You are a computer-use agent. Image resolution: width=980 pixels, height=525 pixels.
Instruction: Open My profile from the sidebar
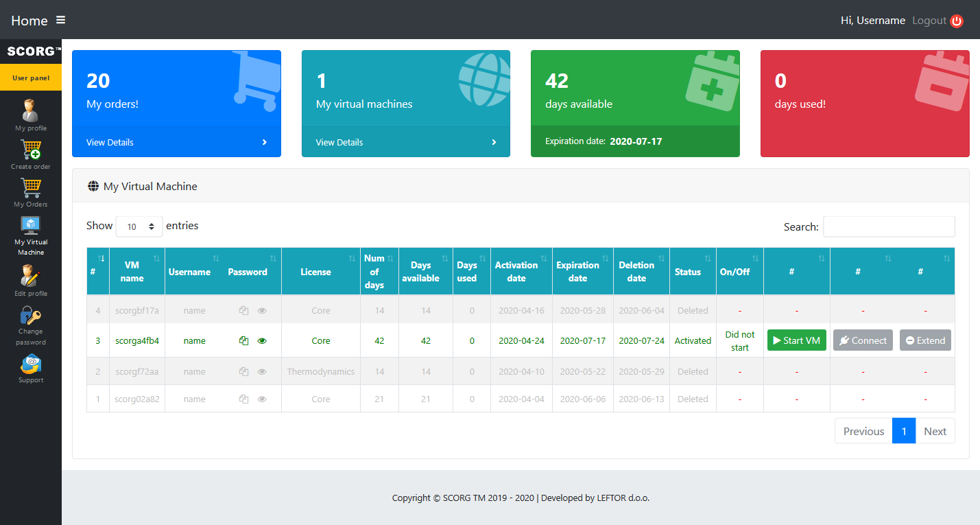31,115
